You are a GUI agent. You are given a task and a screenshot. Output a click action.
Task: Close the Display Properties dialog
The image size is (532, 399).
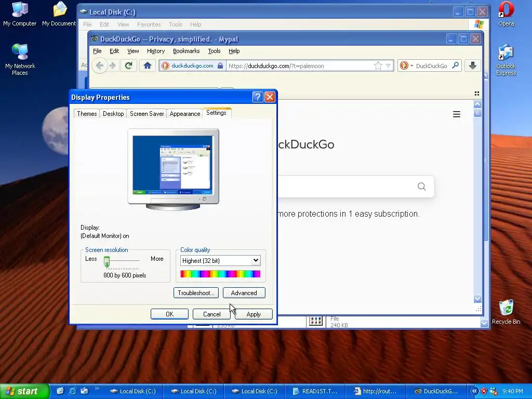tap(270, 97)
